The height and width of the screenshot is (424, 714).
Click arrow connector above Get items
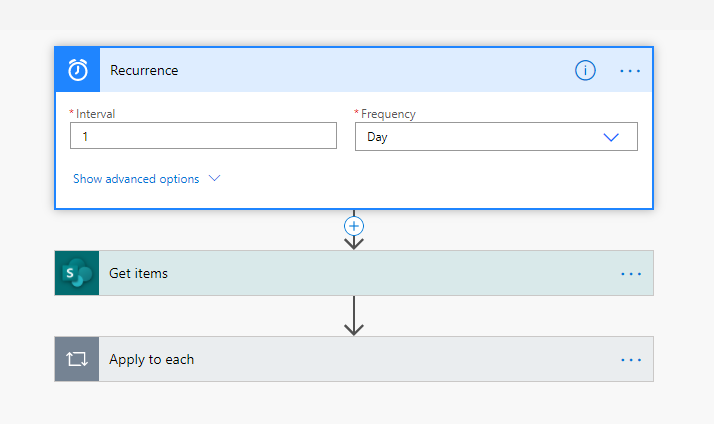[x=353, y=241]
